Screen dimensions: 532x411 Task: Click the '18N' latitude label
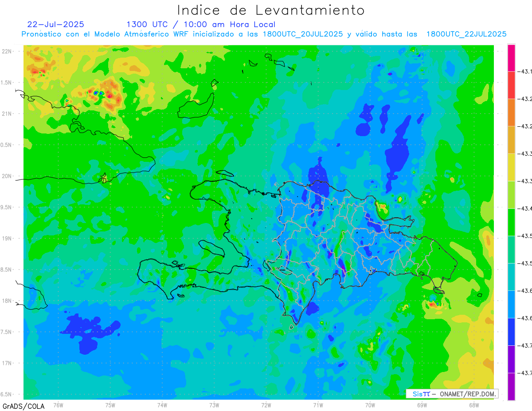point(7,301)
